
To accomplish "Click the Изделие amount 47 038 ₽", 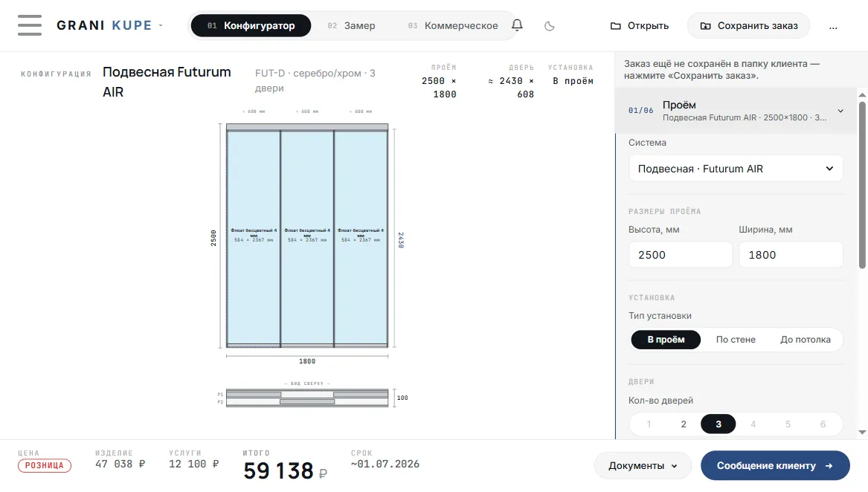I will click(x=120, y=465).
